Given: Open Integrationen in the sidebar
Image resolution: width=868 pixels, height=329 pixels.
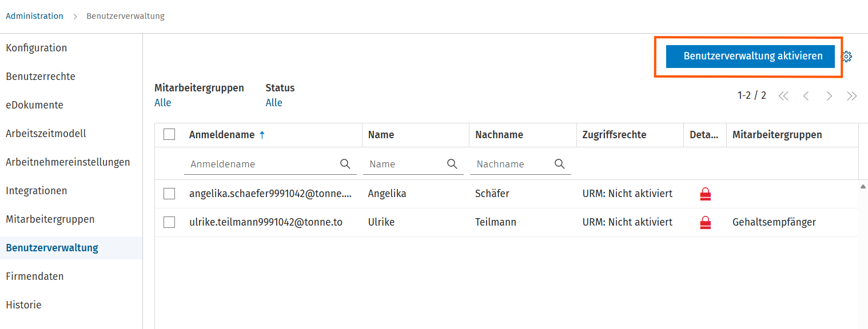Looking at the screenshot, I should point(37,191).
